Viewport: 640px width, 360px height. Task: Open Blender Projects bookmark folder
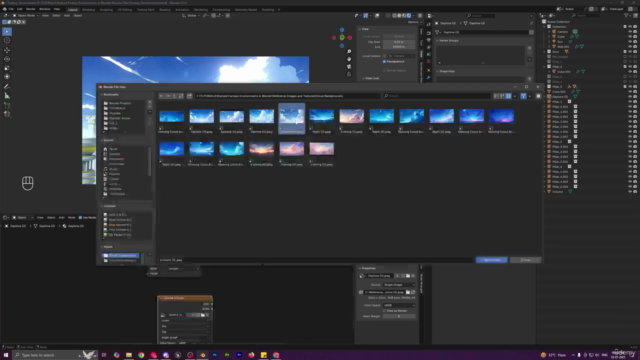[120, 103]
